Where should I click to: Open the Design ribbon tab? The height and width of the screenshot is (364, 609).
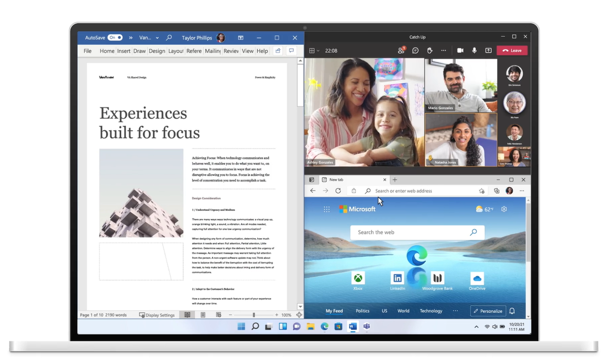point(157,51)
